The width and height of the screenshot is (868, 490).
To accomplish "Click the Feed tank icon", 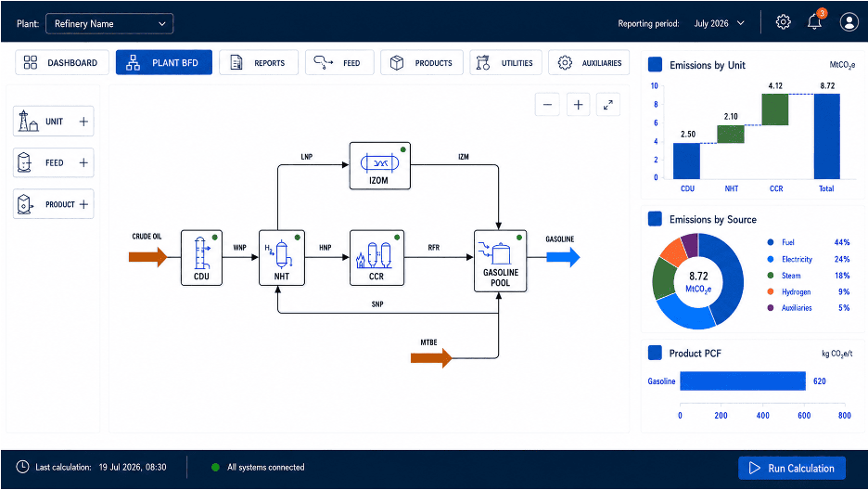I will pos(24,162).
